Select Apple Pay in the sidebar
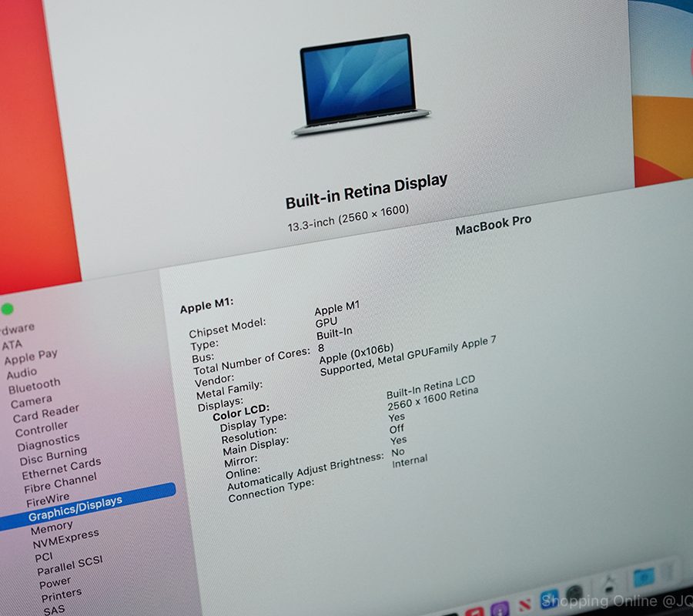The height and width of the screenshot is (616, 693). 31,357
